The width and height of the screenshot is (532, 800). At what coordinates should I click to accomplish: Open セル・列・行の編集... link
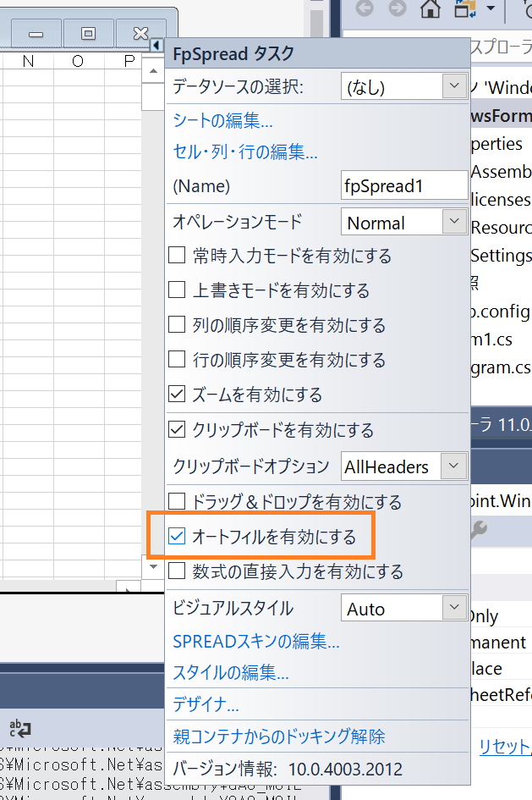pos(245,152)
